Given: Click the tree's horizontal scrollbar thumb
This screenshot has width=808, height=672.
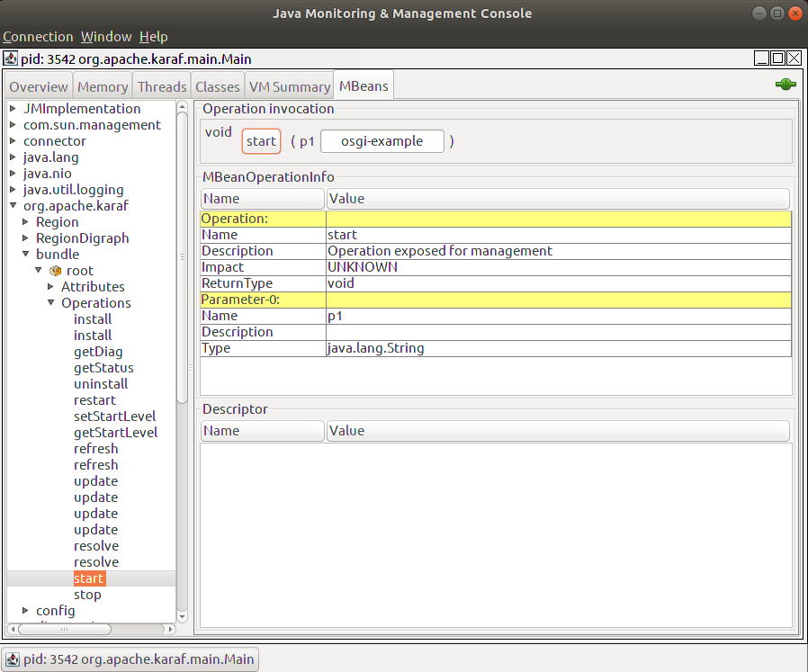Looking at the screenshot, I should (65, 629).
